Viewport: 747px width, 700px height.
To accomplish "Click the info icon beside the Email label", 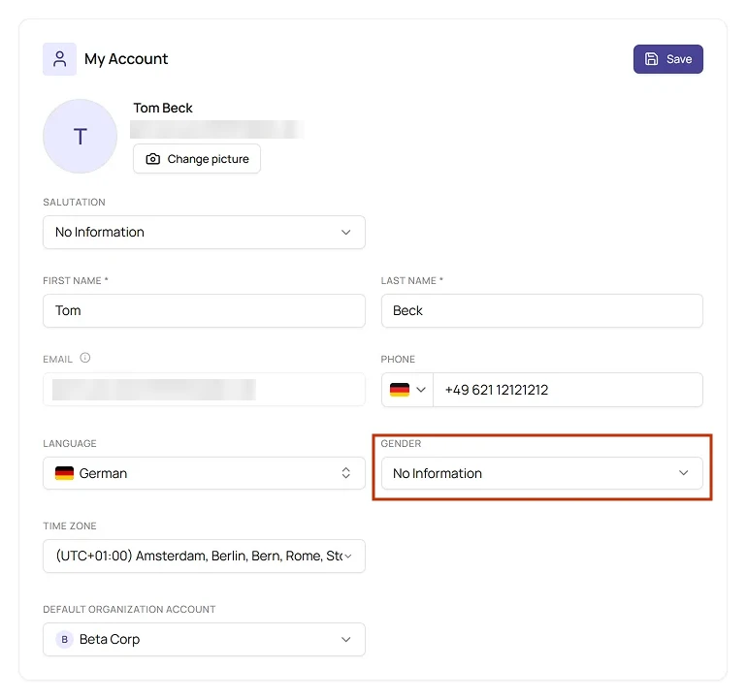I will pyautogui.click(x=84, y=358).
